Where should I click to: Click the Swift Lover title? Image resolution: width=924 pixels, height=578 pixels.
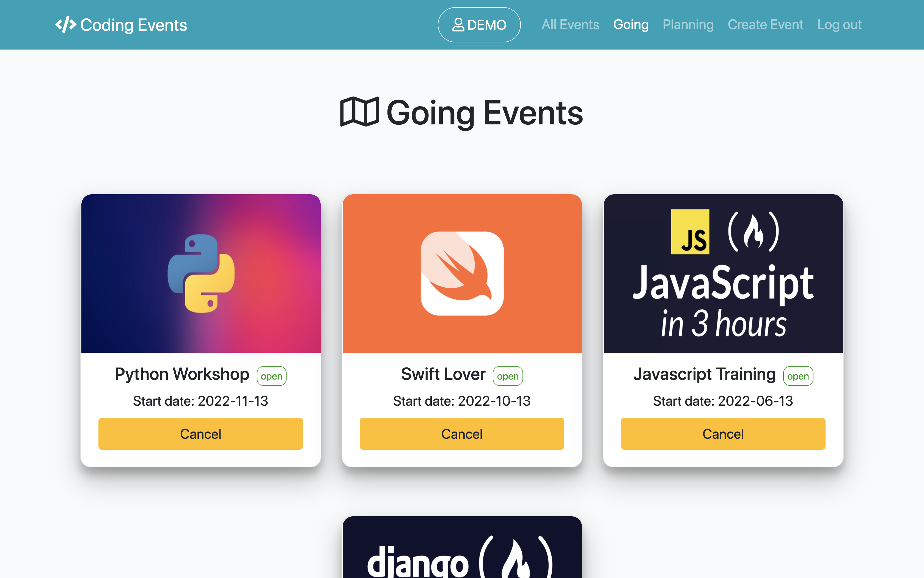(x=443, y=374)
